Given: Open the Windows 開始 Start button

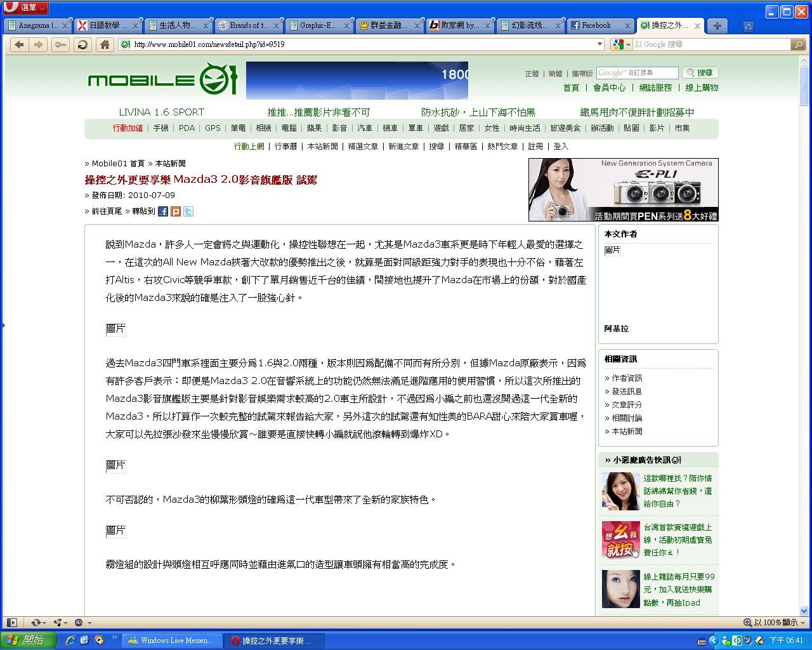Looking at the screenshot, I should click(29, 640).
